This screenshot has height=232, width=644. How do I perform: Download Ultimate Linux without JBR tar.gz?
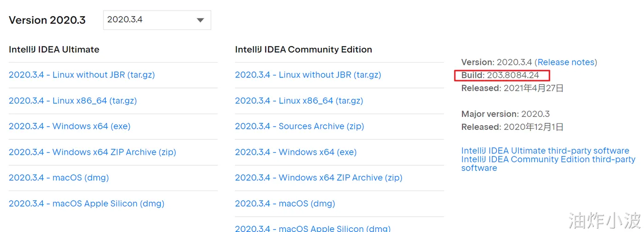coord(82,75)
